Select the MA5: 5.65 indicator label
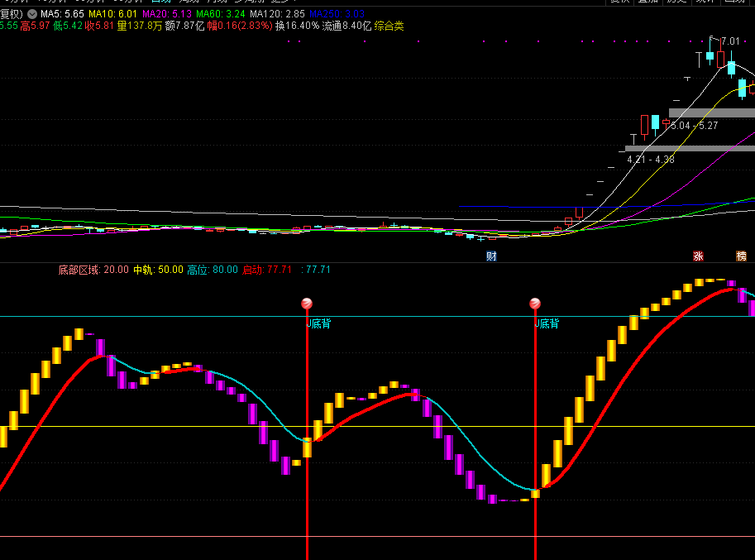The width and height of the screenshot is (755, 560). click(62, 14)
